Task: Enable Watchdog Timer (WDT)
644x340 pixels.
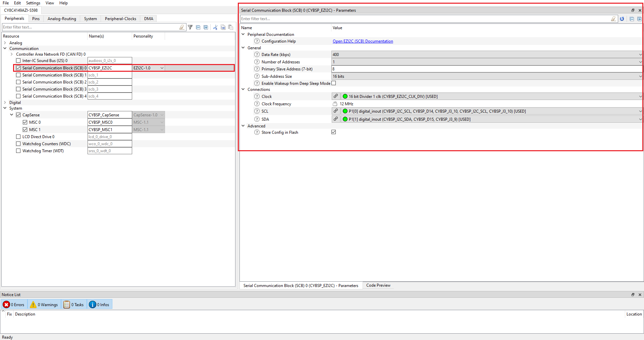Action: click(x=18, y=151)
